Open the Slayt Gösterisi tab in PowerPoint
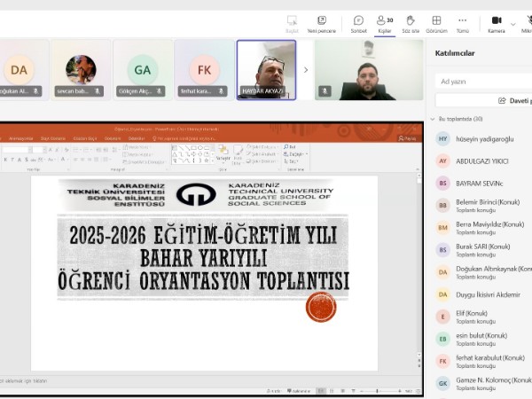The image size is (532, 399). pyautogui.click(x=53, y=138)
